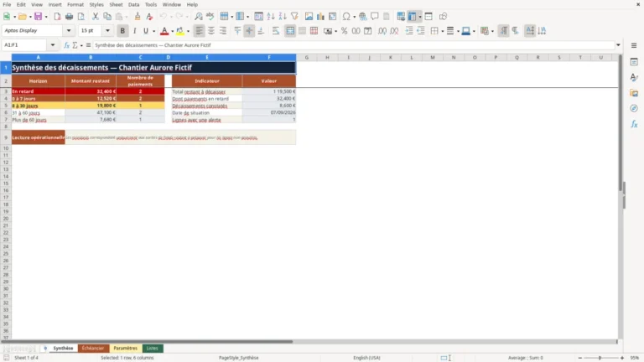The height and width of the screenshot is (362, 644).
Task: Align cell text to the left
Action: click(x=200, y=31)
